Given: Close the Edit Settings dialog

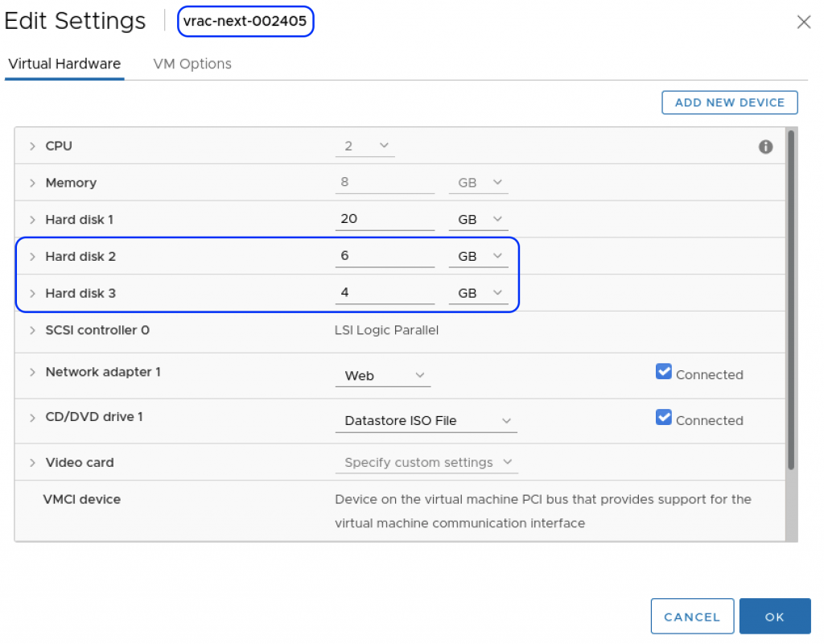Looking at the screenshot, I should point(803,23).
